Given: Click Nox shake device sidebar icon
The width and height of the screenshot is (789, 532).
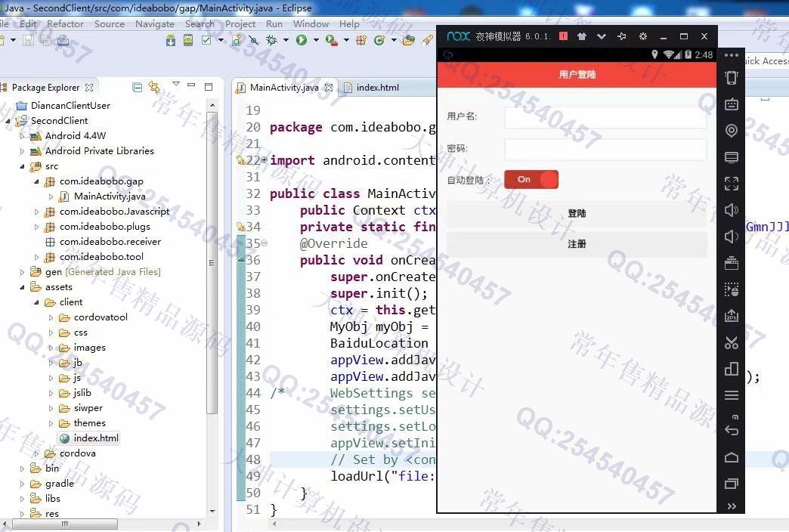Looking at the screenshot, I should click(731, 78).
